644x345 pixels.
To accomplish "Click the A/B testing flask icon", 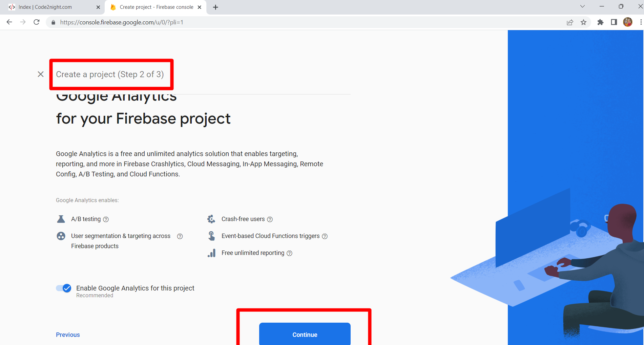I will 61,219.
